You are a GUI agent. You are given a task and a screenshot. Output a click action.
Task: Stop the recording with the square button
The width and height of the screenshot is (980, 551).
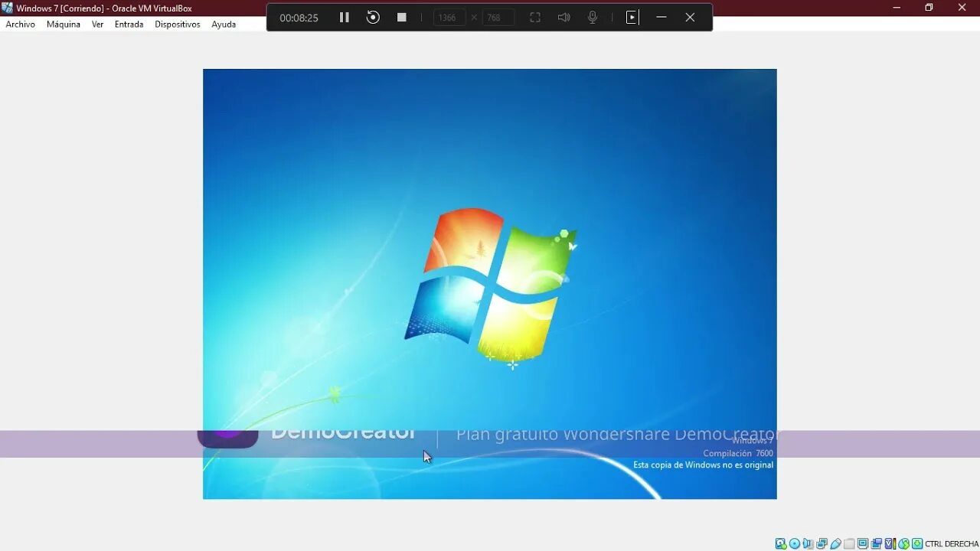coord(401,17)
